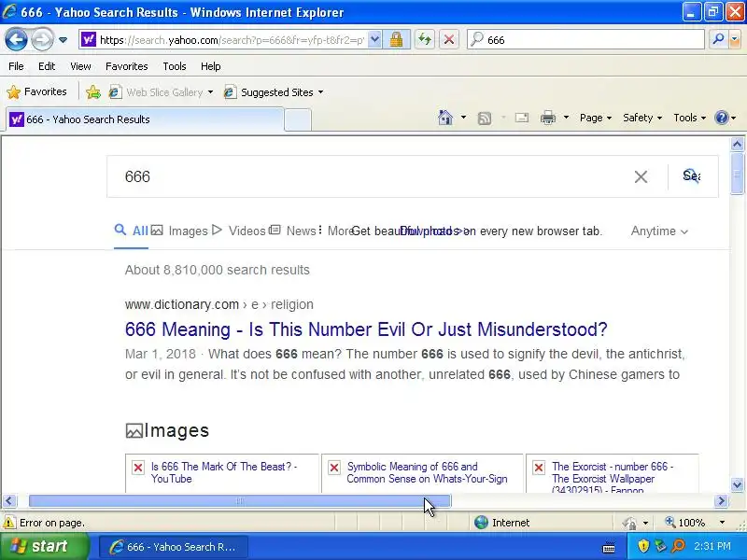Expand the address bar URL dropdown
Viewport: 747px width, 560px height.
point(375,40)
